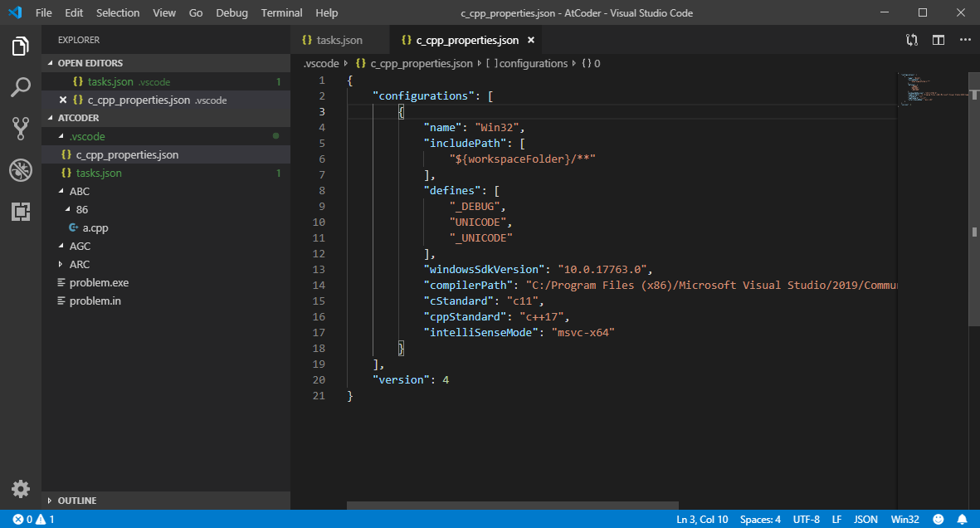Click the split editor icon

[x=939, y=40]
